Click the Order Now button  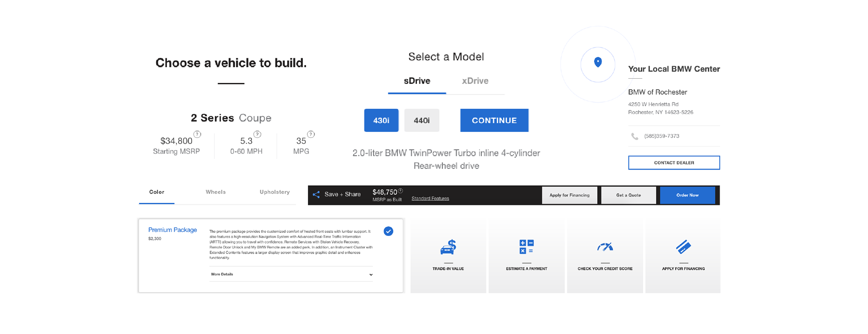[688, 195]
